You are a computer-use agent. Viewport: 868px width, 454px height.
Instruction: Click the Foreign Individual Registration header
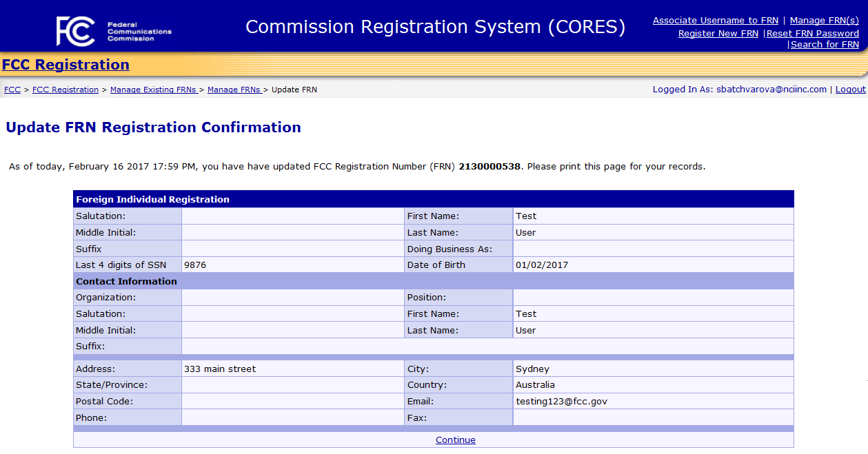[152, 199]
